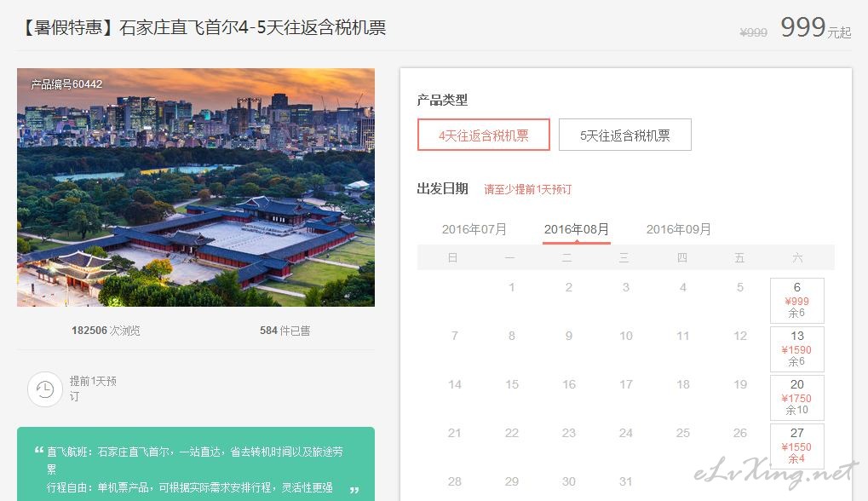The image size is (868, 501).
Task: Select the 5天往返含税机票 product type
Action: coord(625,135)
